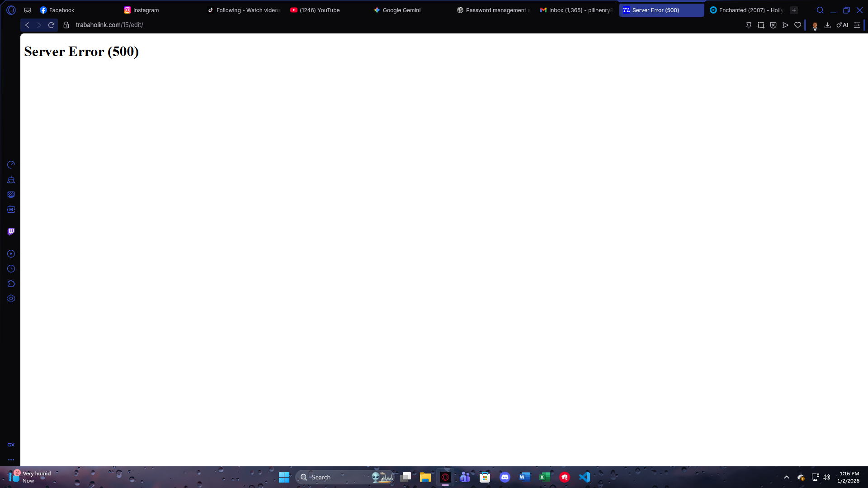Click the snapshot capture icon
The width and height of the screenshot is (868, 488).
(761, 25)
